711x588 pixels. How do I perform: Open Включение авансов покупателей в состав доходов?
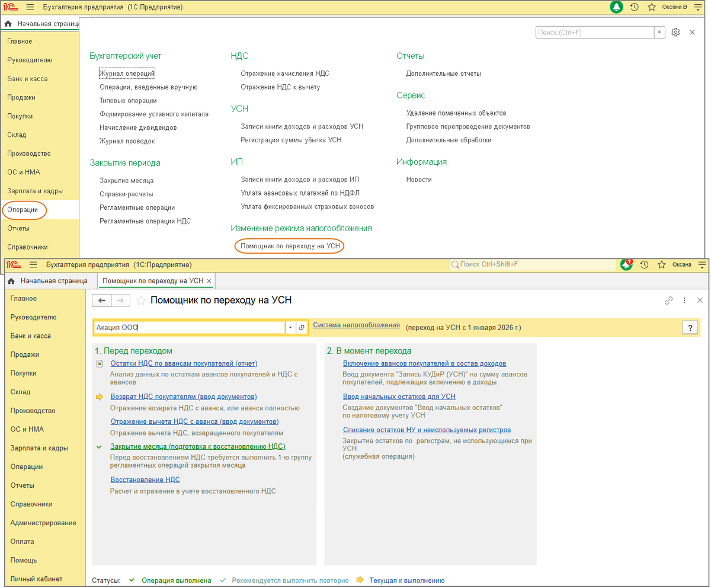pyautogui.click(x=424, y=363)
